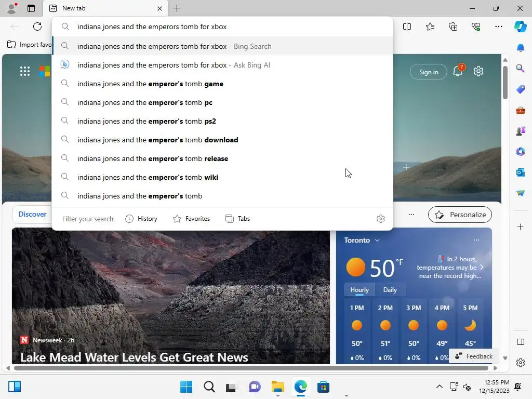This screenshot has width=532, height=399.
Task: Refresh the page with the reload icon
Action: [x=37, y=26]
